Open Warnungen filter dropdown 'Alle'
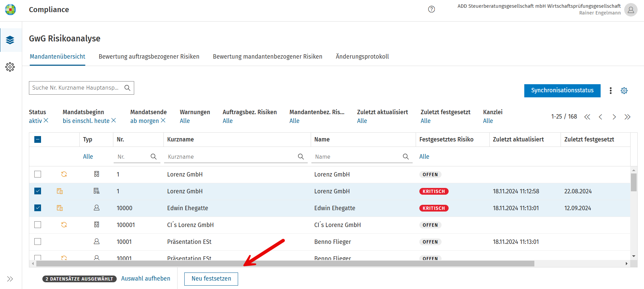 point(185,121)
